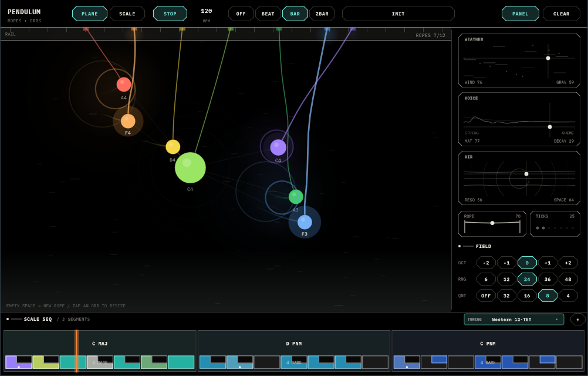Click the yellow rope anchor on the rail

(x=183, y=29)
